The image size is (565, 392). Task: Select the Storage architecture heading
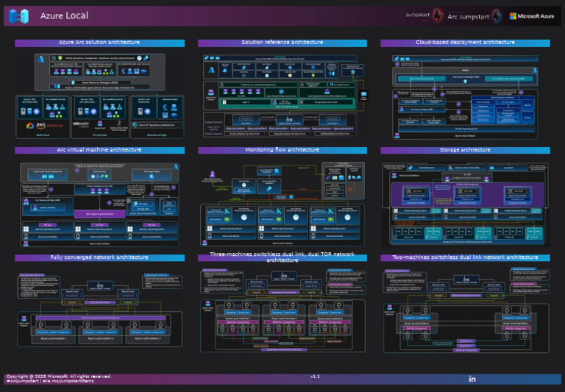(465, 150)
